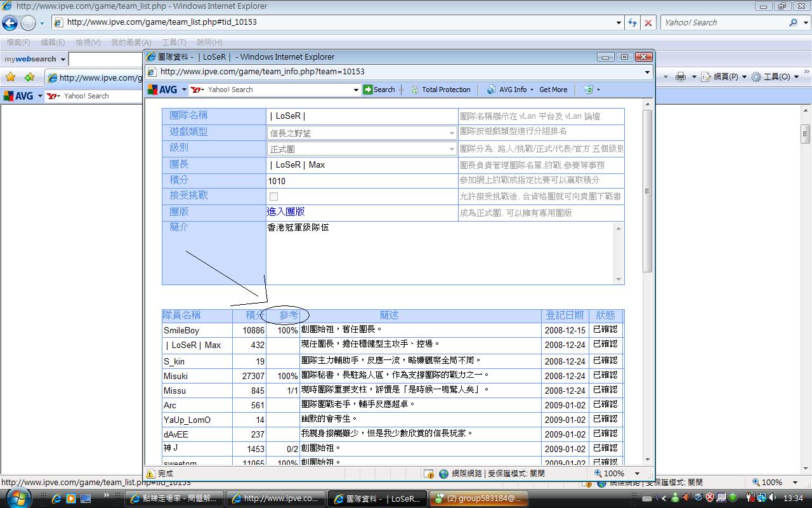
Task: Open the Favorites star icon
Action: (x=10, y=77)
